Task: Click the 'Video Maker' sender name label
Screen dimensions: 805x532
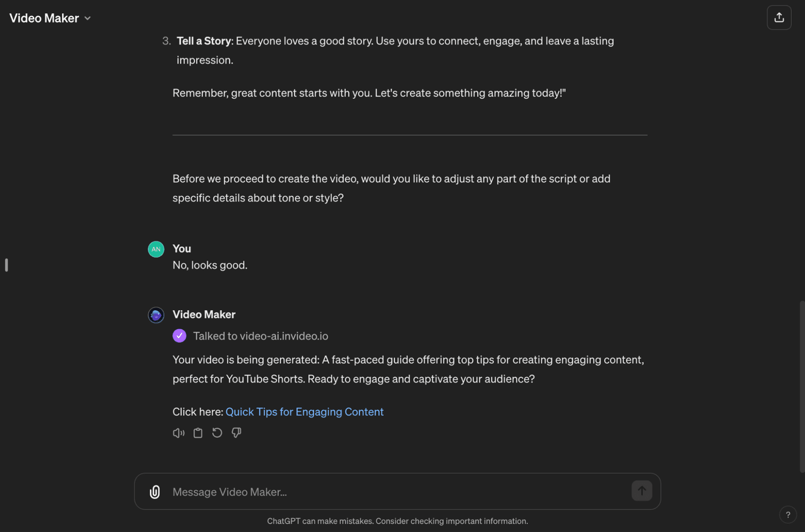Action: tap(204, 314)
